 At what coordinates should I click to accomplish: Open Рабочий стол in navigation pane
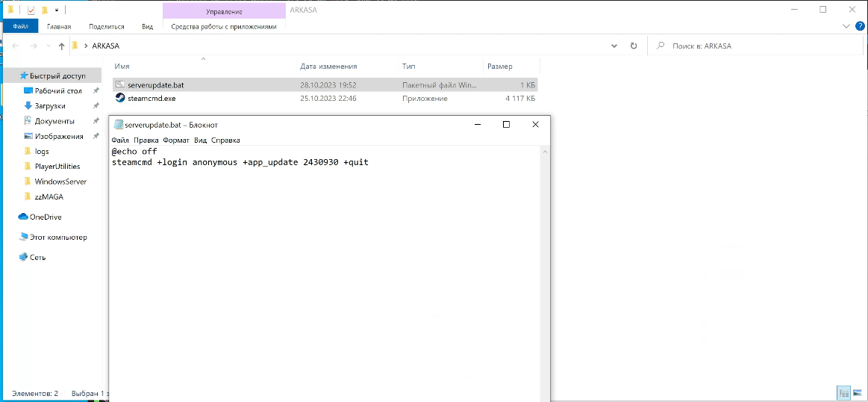pos(57,90)
